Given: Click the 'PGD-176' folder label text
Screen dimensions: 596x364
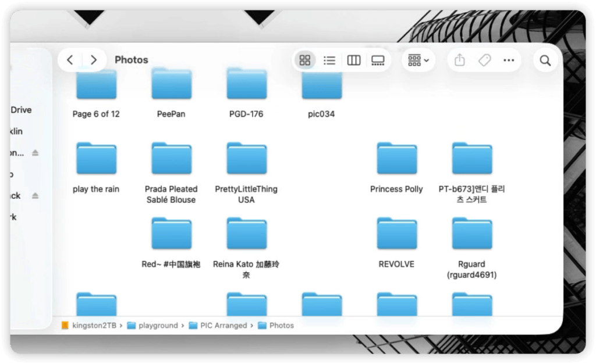Looking at the screenshot, I should pyautogui.click(x=246, y=114).
